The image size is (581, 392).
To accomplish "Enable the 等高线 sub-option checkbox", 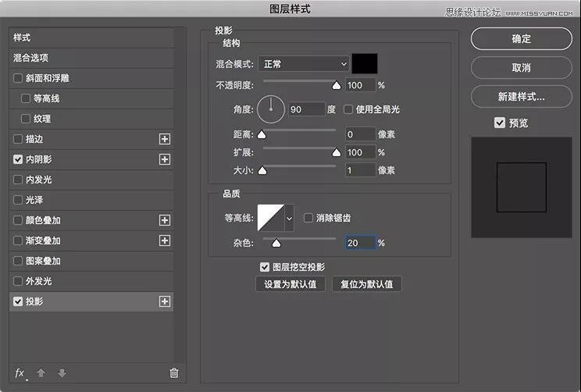I will (26, 98).
